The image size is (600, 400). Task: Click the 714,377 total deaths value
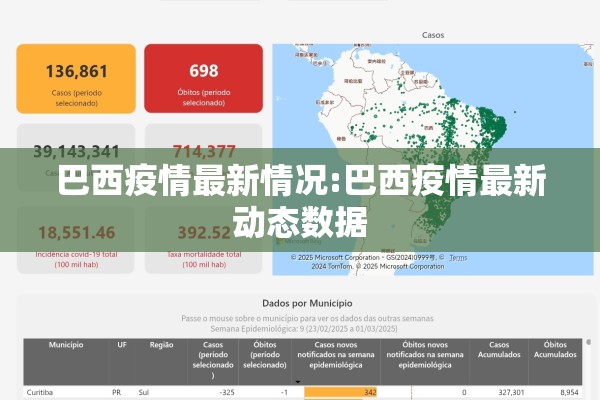[204, 152]
